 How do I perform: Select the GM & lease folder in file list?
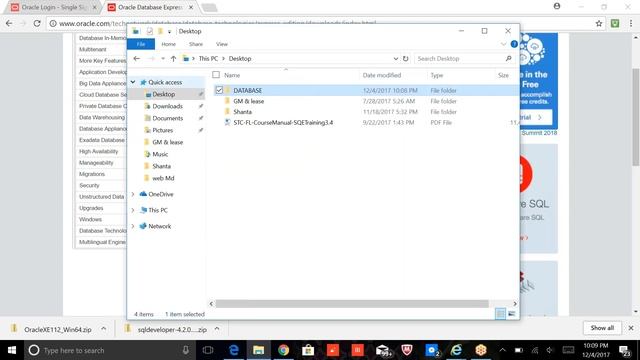point(249,101)
